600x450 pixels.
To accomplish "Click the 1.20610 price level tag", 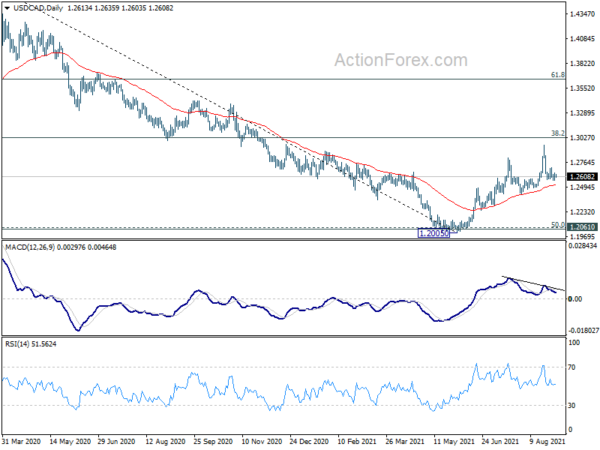I will pyautogui.click(x=582, y=227).
